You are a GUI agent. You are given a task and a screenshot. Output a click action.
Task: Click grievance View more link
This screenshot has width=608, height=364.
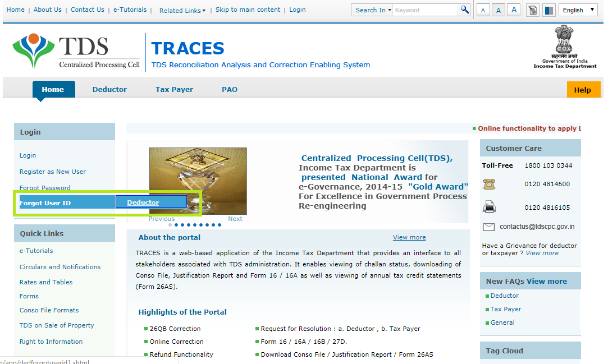click(x=542, y=253)
